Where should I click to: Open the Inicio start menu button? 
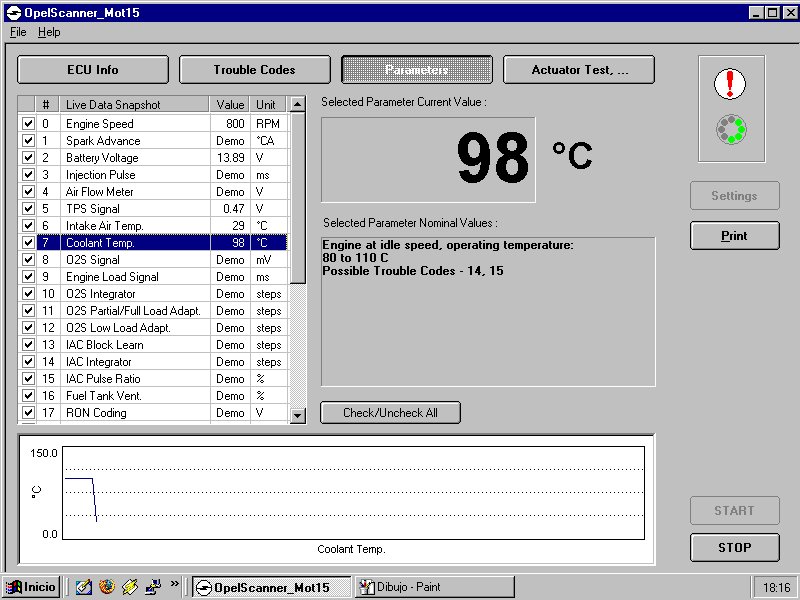click(32, 587)
